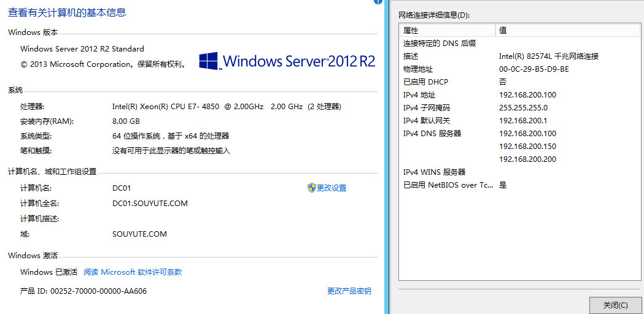644x314 pixels.
Task: Click the full name DC01.SOUYUTE.COM
Action: pyautogui.click(x=150, y=203)
